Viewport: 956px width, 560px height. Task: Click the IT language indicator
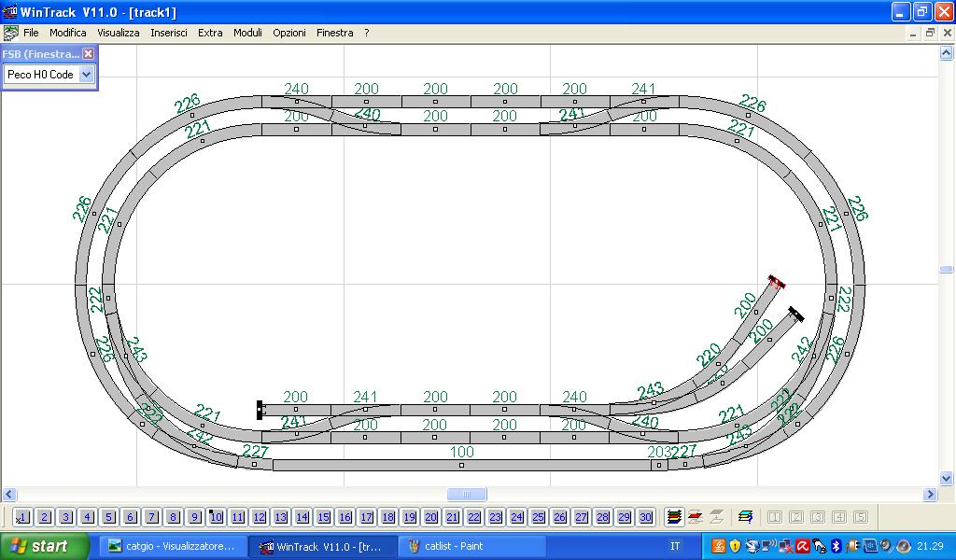pos(675,546)
